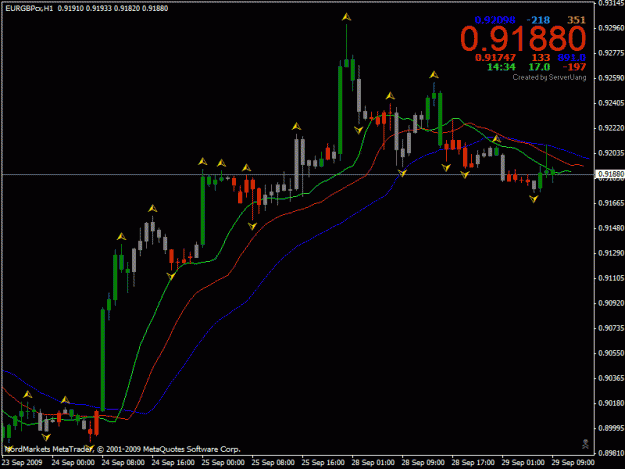Click the NordMarkets MetaTrader copyright text

pos(122,449)
